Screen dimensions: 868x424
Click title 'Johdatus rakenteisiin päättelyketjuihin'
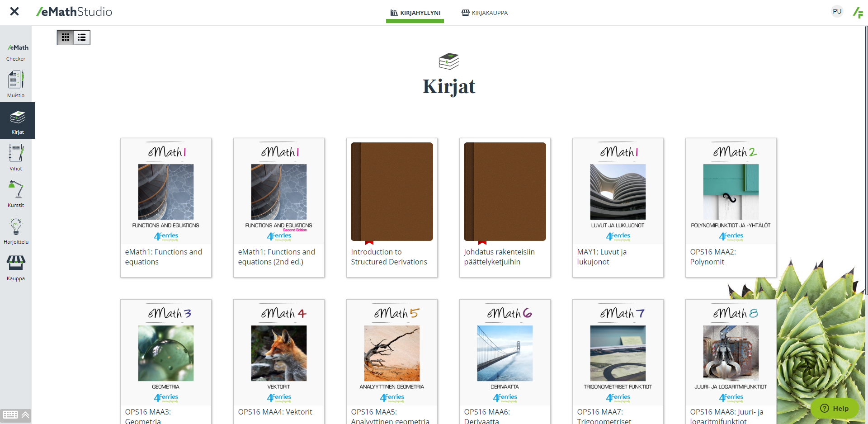[x=499, y=257]
